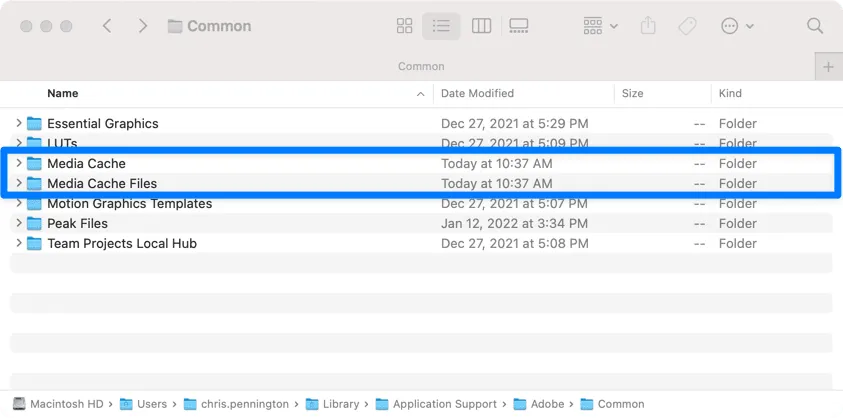The height and width of the screenshot is (418, 843).
Task: Open the Edit Tags button
Action: [688, 26]
